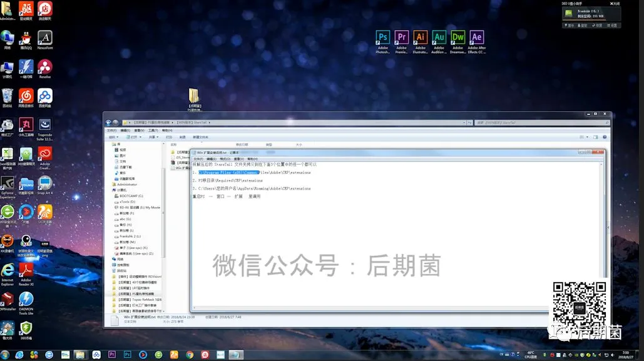644x361 pixels.
Task: Toggle the Explorer preview pane button
Action: point(596,137)
